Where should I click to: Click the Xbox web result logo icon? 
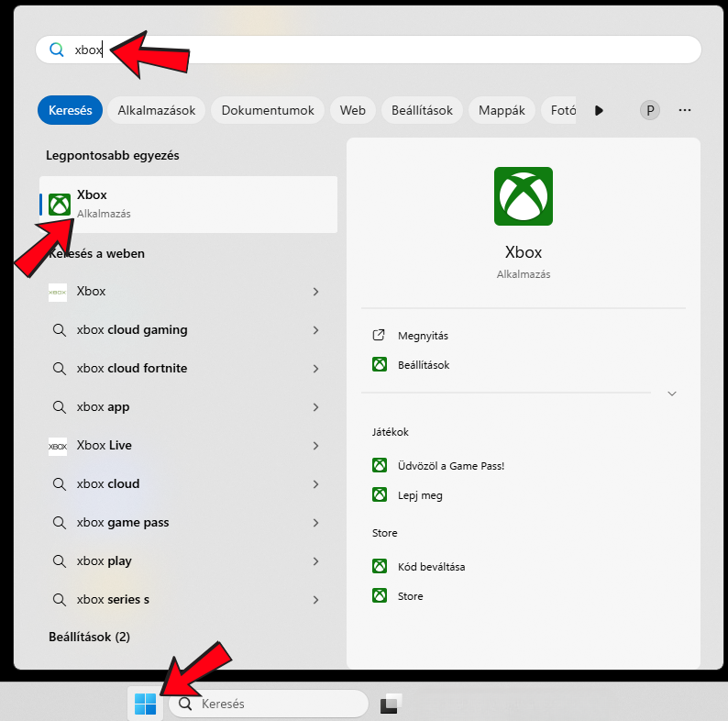(58, 293)
